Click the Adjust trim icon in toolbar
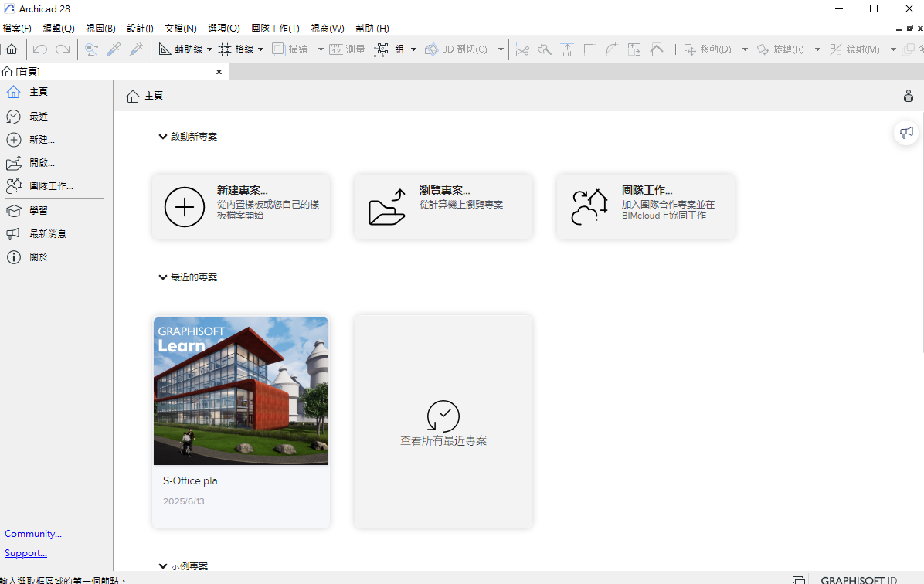 click(x=545, y=49)
